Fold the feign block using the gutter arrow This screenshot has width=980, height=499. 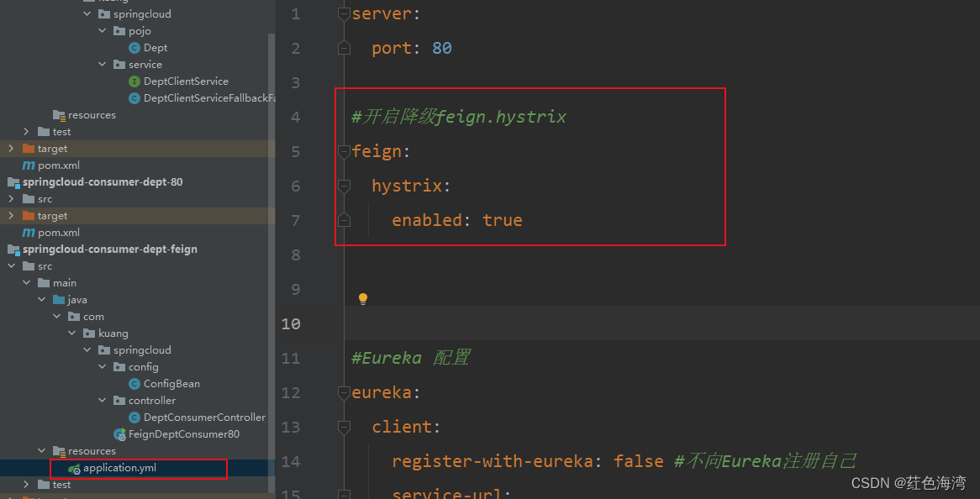(344, 151)
